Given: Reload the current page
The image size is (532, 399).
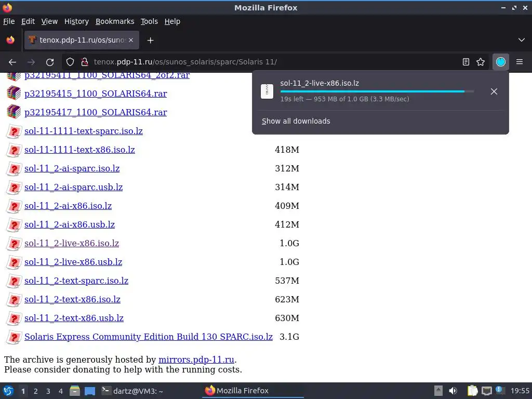Looking at the screenshot, I should click(50, 62).
